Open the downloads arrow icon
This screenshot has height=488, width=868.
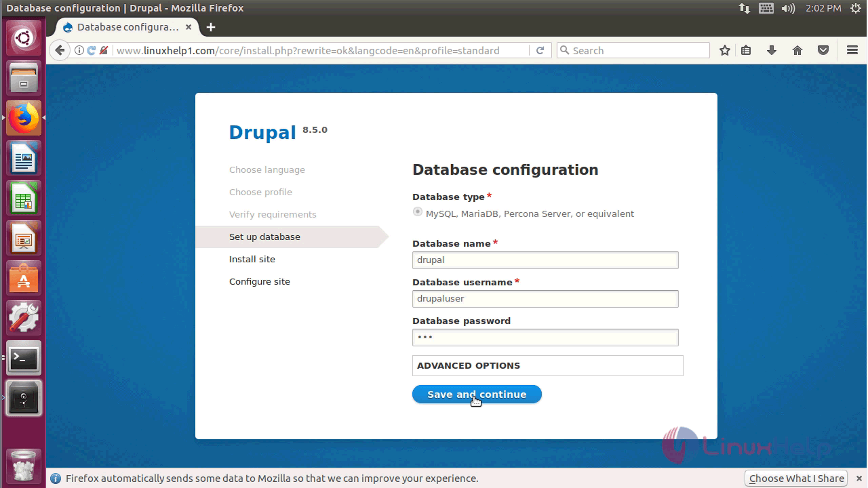coord(772,50)
